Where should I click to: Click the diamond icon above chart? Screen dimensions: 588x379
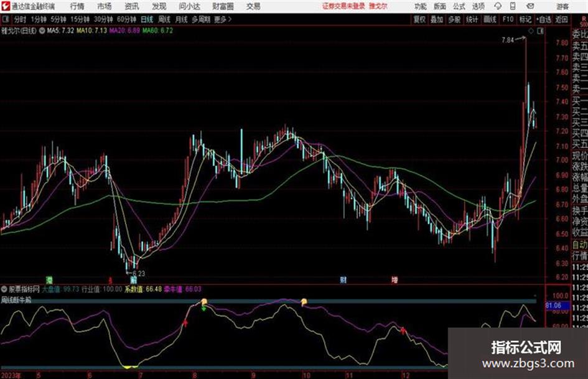pos(531,31)
